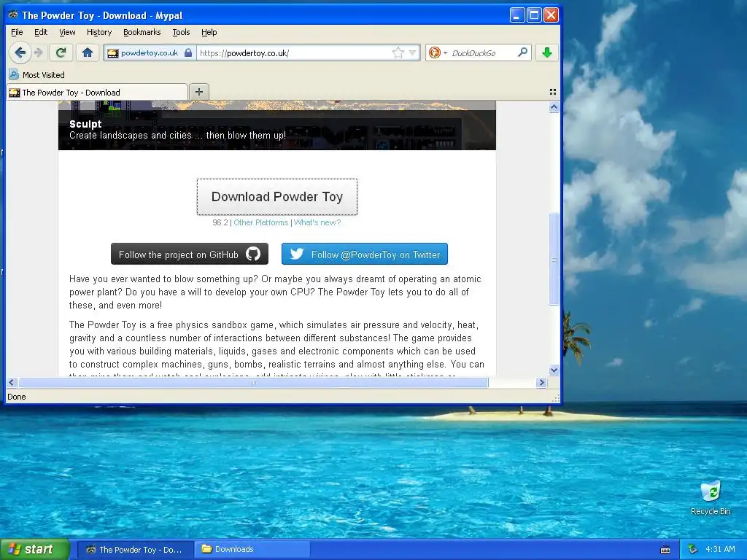Screen dimensions: 747x560
Task: Open the Bookmarks menu
Action: 142,32
